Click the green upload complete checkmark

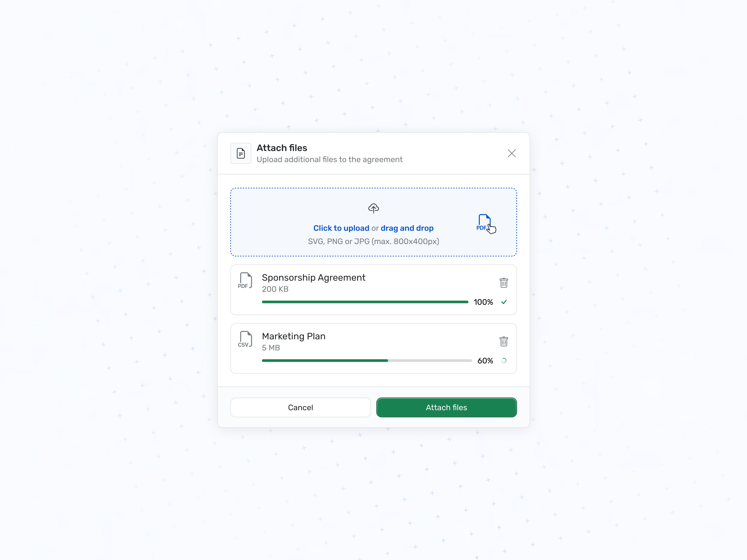coord(504,302)
